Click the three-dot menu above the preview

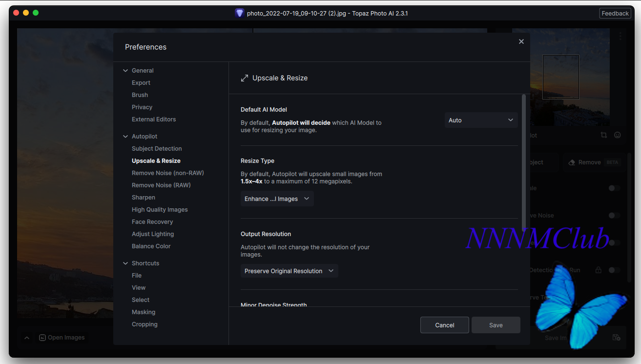tap(620, 36)
